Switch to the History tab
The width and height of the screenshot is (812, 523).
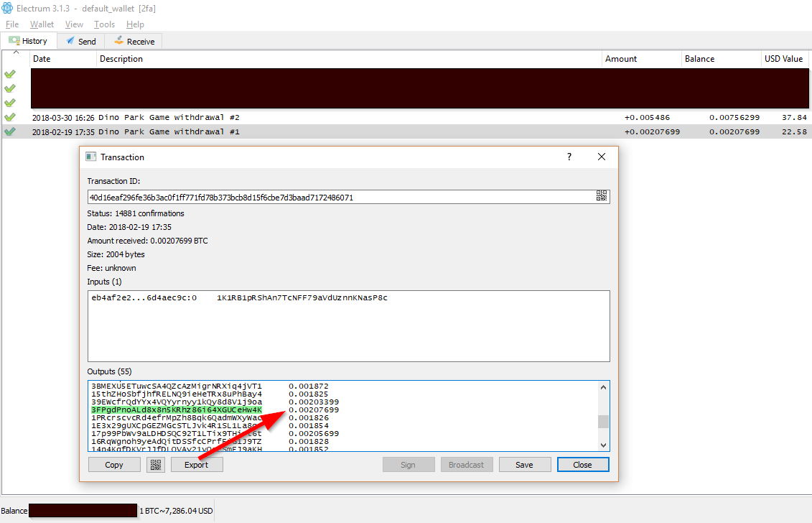(x=29, y=41)
